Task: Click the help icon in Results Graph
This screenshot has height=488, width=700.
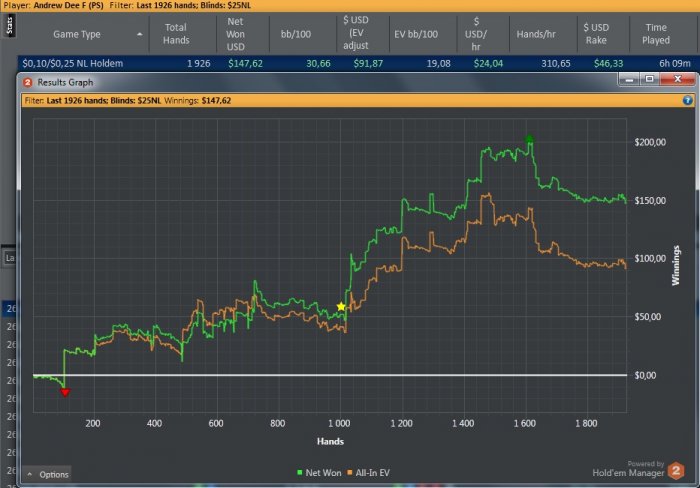Action: coord(687,100)
